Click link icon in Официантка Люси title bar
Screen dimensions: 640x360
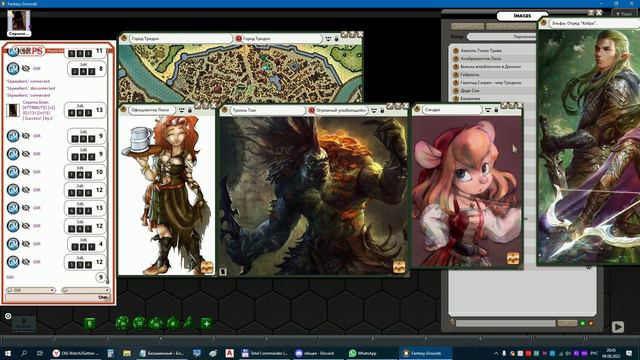click(x=124, y=110)
